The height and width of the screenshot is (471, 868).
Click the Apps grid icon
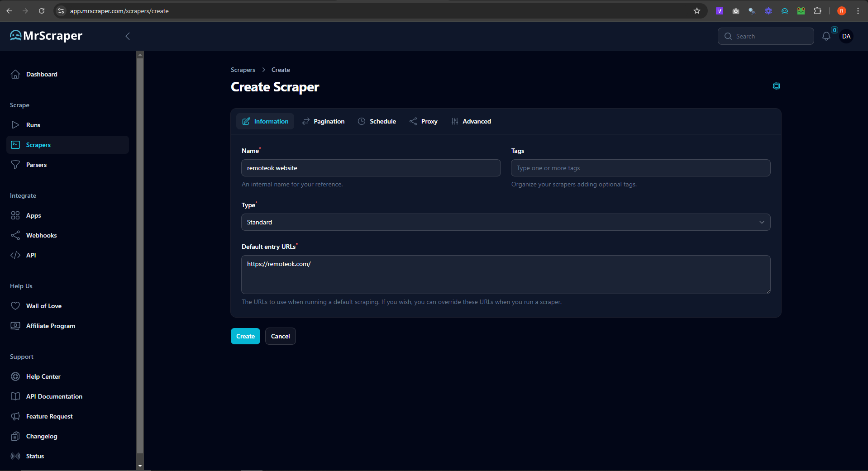point(15,215)
